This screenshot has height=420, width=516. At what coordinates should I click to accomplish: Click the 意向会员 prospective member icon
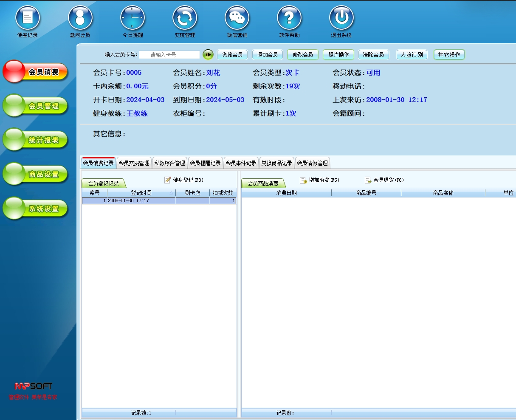coord(80,18)
